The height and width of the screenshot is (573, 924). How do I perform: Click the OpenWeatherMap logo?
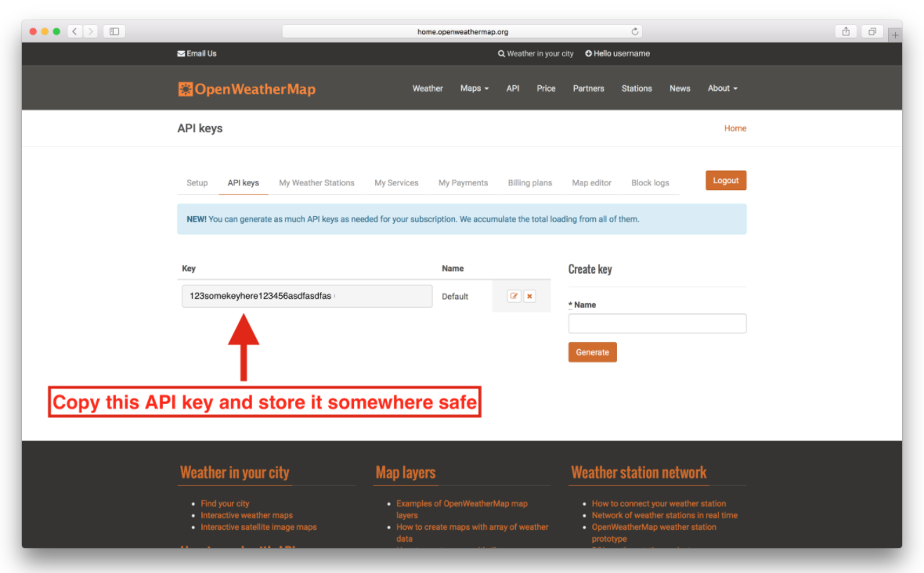coord(247,89)
